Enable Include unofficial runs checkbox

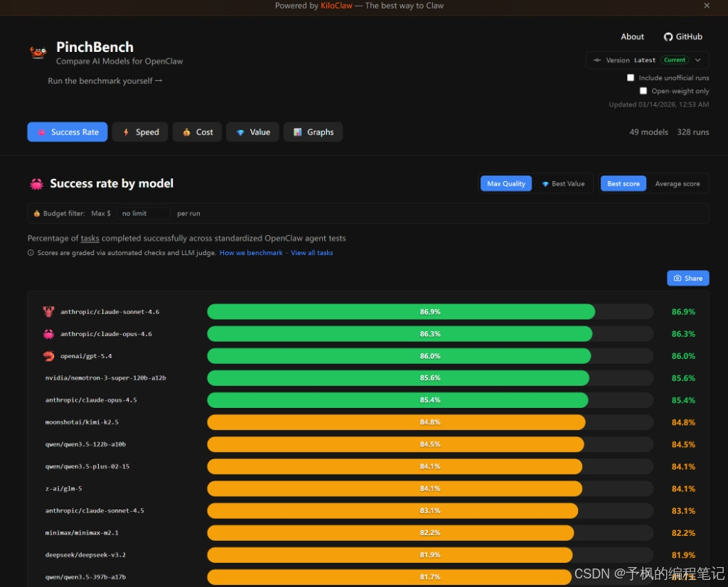(x=631, y=77)
